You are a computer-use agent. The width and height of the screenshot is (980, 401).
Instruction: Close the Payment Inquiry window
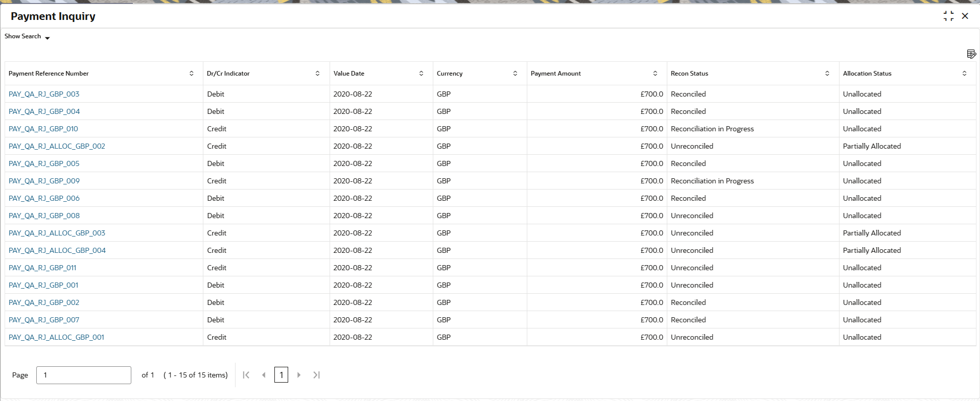(965, 16)
